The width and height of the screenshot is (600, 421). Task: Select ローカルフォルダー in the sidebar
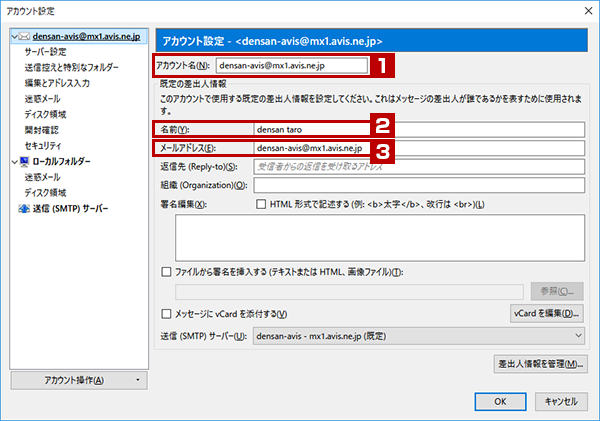(61, 162)
